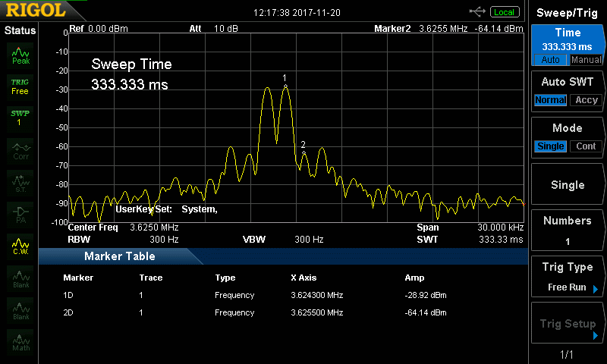Click the Local status button

[504, 11]
